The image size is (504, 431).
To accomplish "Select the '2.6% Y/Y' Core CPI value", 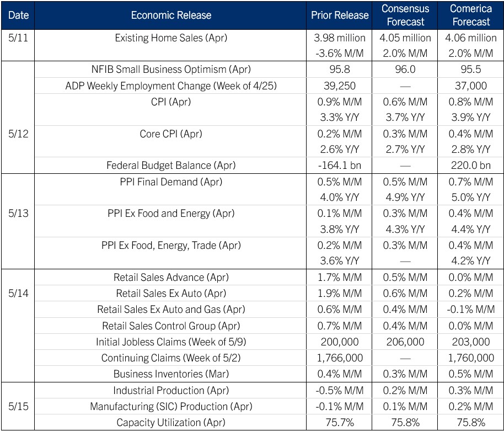I will click(340, 149).
